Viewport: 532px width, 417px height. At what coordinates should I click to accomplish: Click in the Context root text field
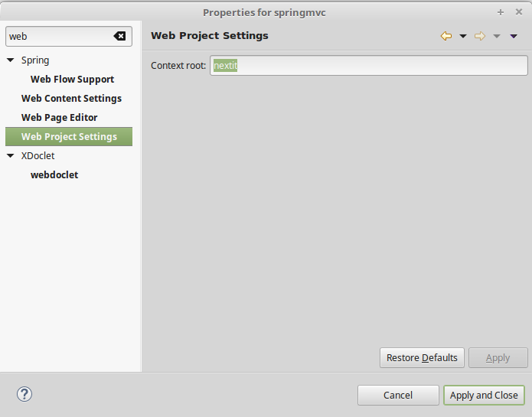[x=369, y=66]
